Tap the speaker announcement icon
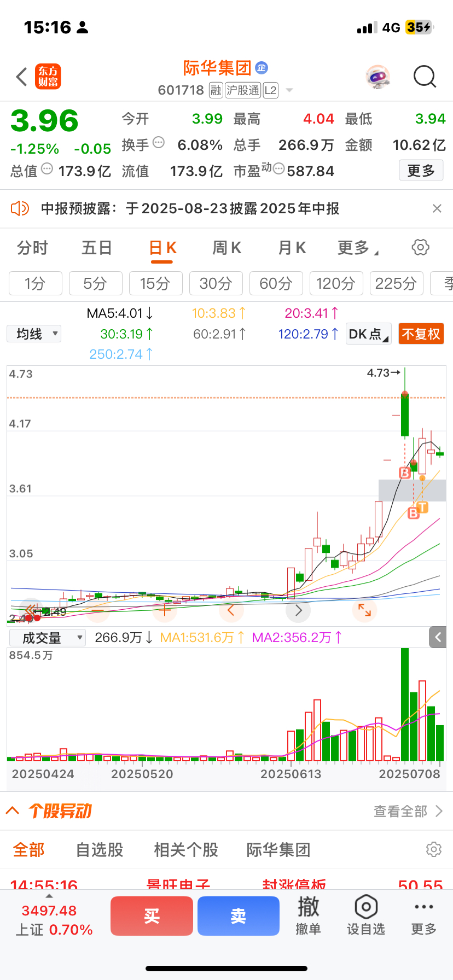 [20, 208]
